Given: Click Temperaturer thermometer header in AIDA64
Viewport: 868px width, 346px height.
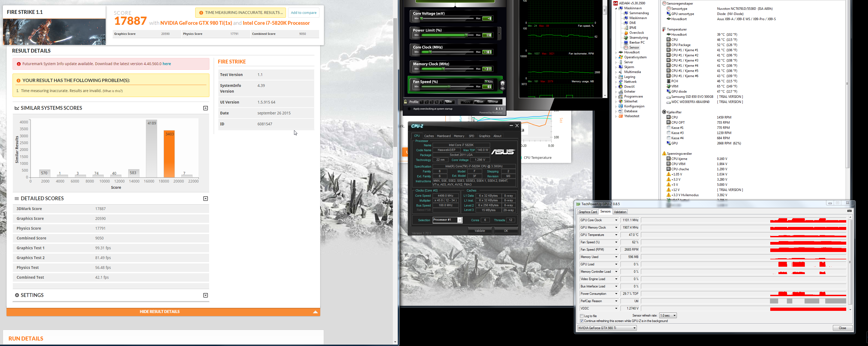Looking at the screenshot, I should pyautogui.click(x=675, y=29).
